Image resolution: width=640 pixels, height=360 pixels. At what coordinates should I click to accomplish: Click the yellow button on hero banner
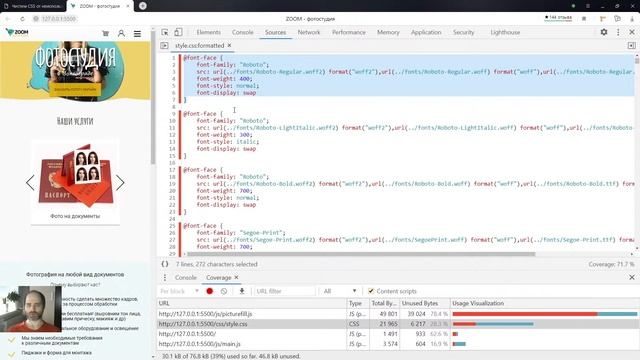coord(75,89)
